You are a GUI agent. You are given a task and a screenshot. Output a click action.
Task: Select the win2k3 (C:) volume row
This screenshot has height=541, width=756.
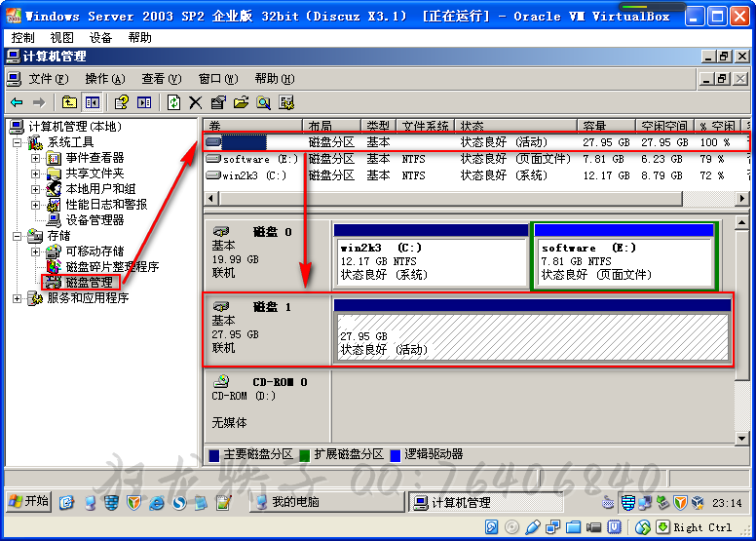click(477, 175)
